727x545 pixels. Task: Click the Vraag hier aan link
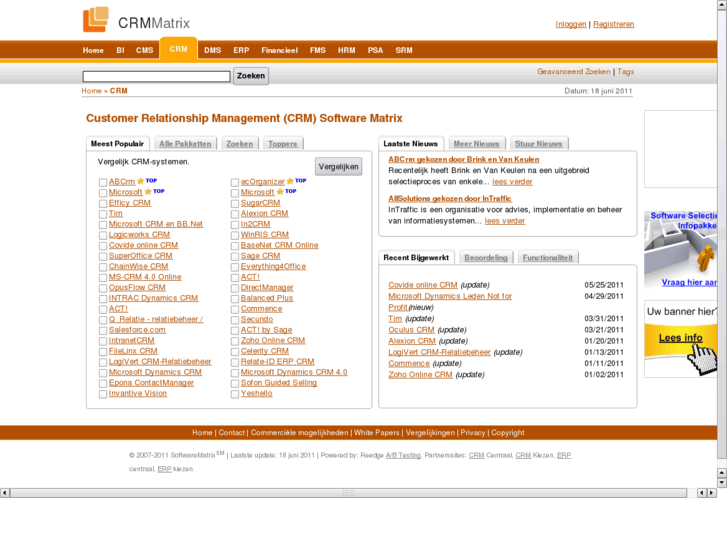pyautogui.click(x=689, y=282)
